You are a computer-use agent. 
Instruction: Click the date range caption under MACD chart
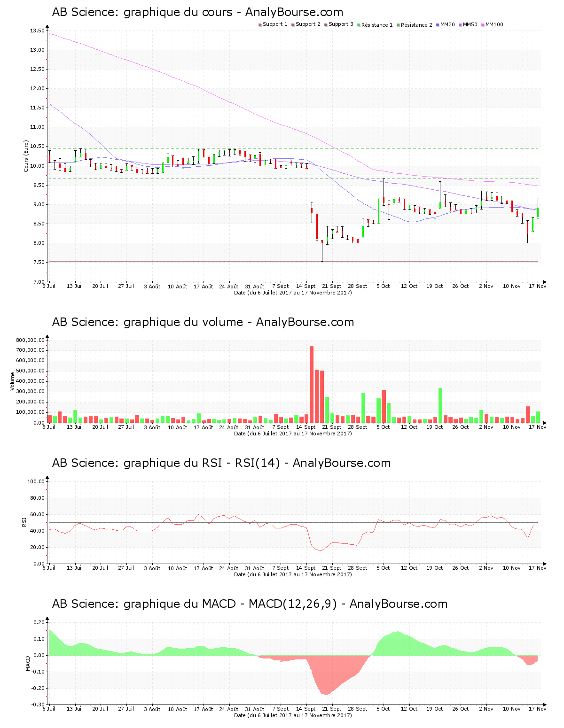(293, 715)
